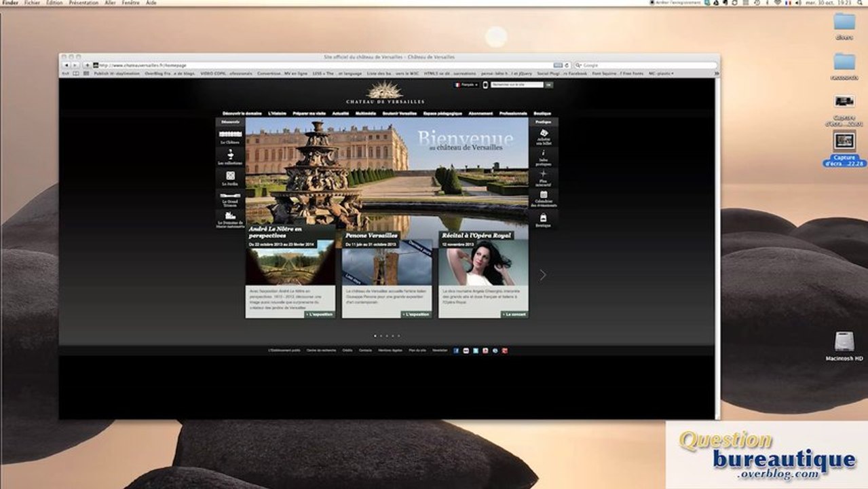Open Plan du site footer link

[417, 350]
